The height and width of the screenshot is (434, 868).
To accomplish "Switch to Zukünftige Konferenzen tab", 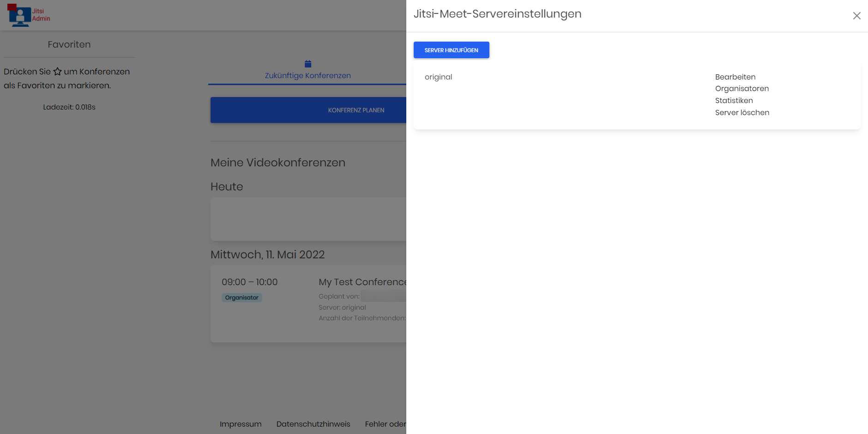I will pos(307,75).
